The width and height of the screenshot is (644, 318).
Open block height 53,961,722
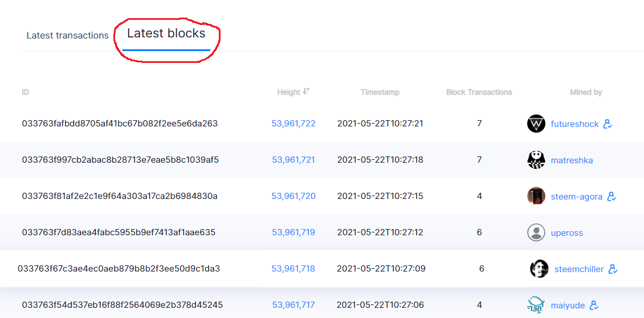(x=293, y=124)
